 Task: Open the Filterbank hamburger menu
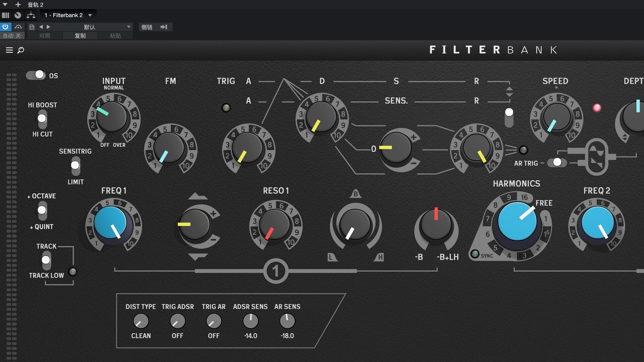pos(9,50)
